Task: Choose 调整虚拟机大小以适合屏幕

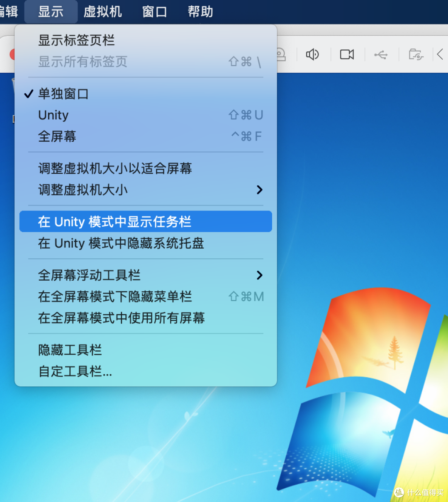Action: [x=115, y=168]
